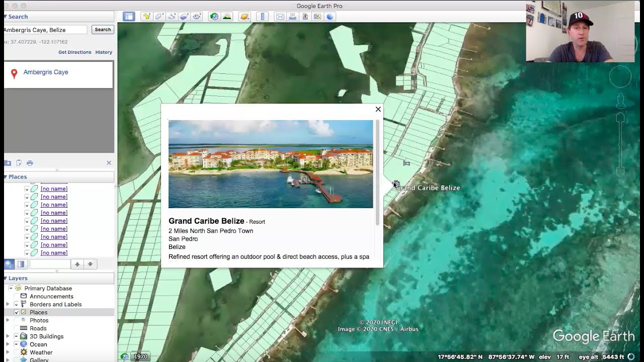Click the Grand Caribe Belize map marker
The image size is (644, 362).
click(396, 184)
